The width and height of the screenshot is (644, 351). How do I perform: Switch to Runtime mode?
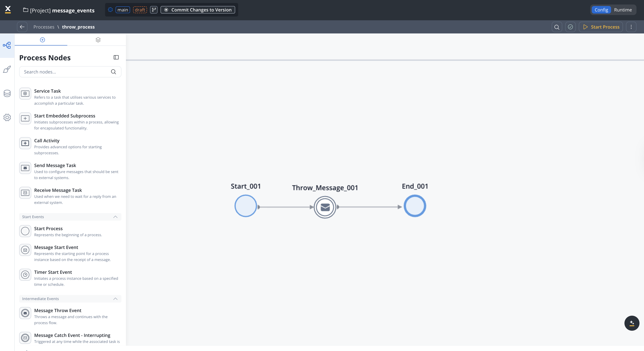623,10
